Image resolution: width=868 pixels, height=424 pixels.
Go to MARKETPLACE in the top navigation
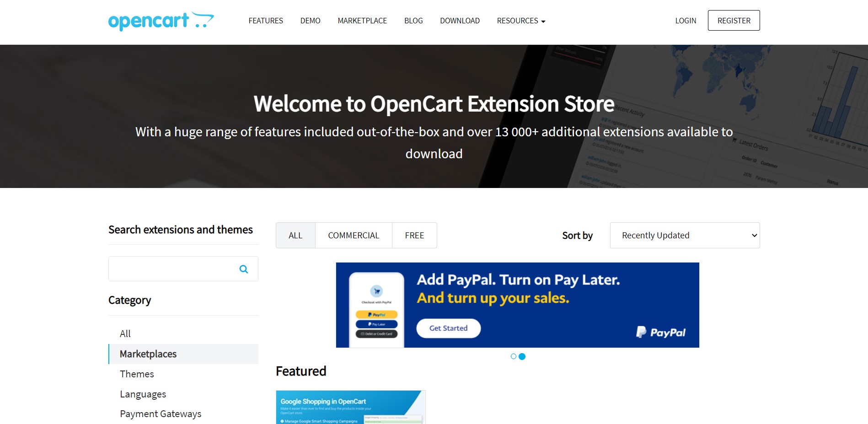pos(362,21)
